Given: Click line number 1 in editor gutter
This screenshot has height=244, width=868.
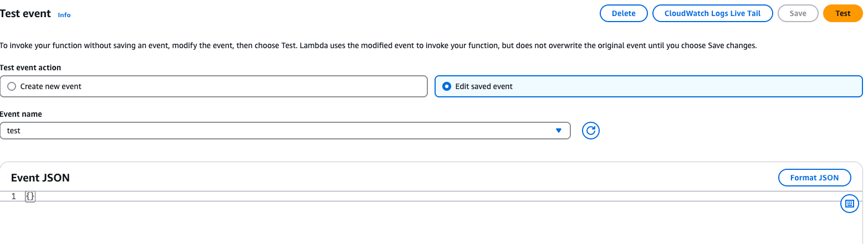Looking at the screenshot, I should coord(13,196).
